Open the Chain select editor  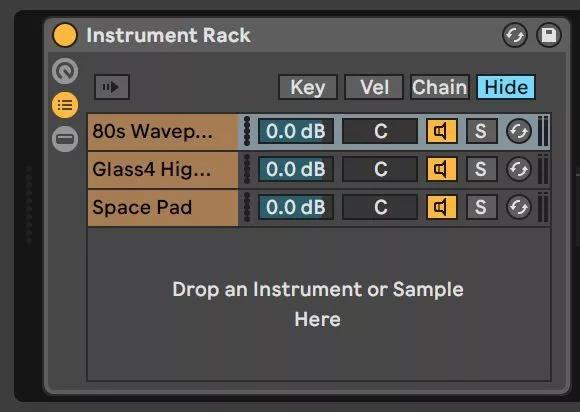tap(440, 87)
